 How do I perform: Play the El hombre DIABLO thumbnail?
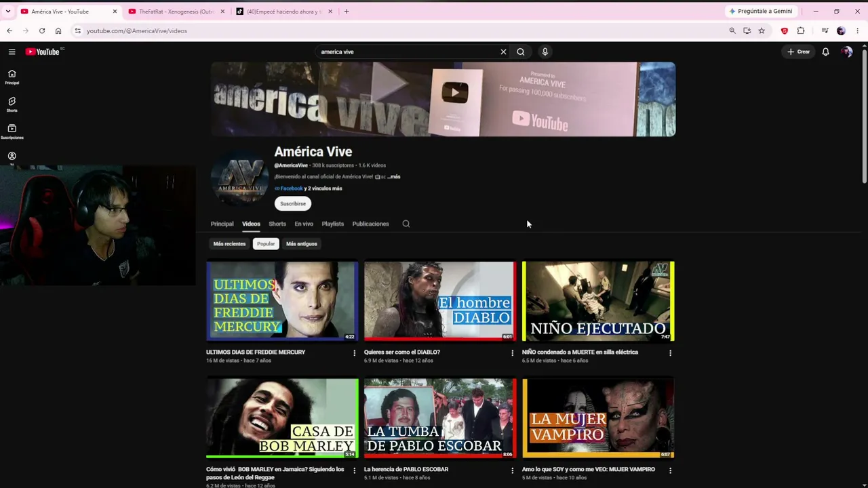[440, 301]
